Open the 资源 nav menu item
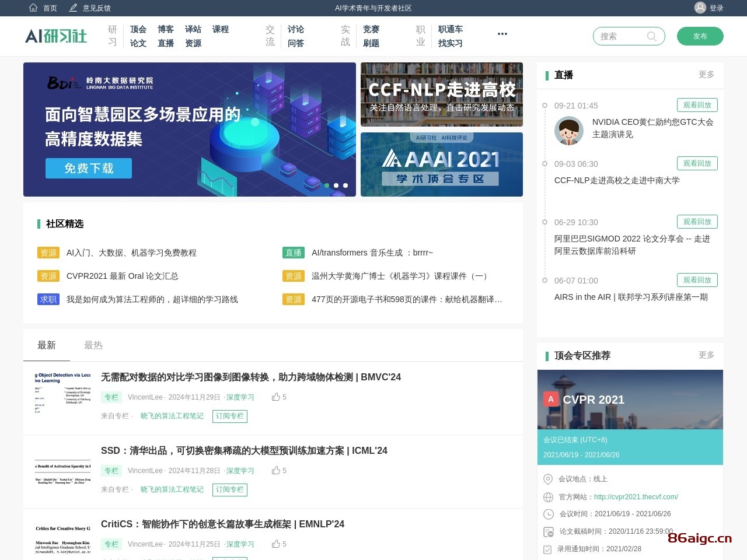Screen dimensions: 747x560 (193, 43)
